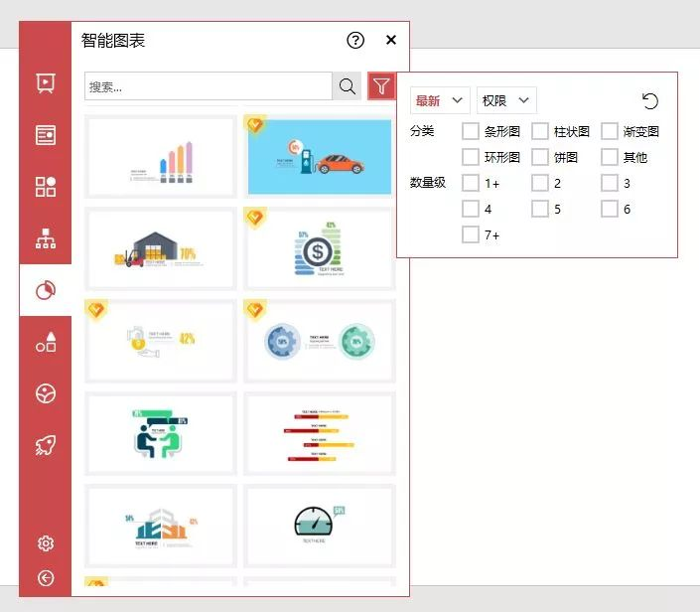Check the 环形图 checkbox
Image resolution: width=700 pixels, height=612 pixels.
tap(470, 157)
